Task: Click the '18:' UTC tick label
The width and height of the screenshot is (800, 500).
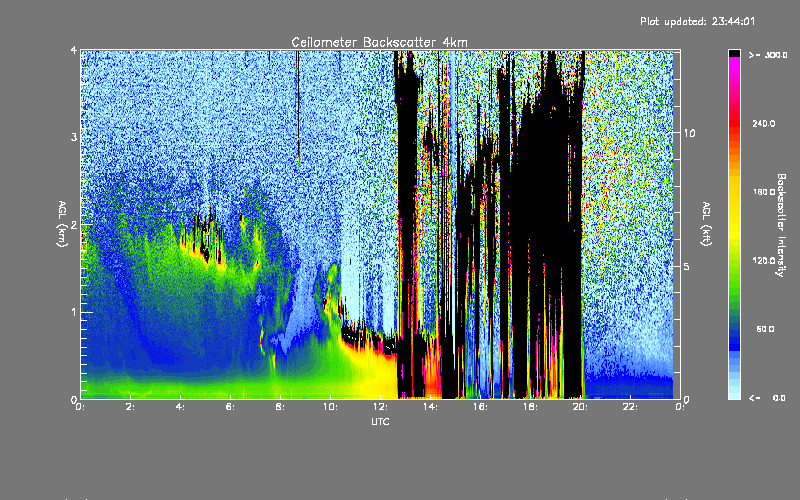Action: 530,407
